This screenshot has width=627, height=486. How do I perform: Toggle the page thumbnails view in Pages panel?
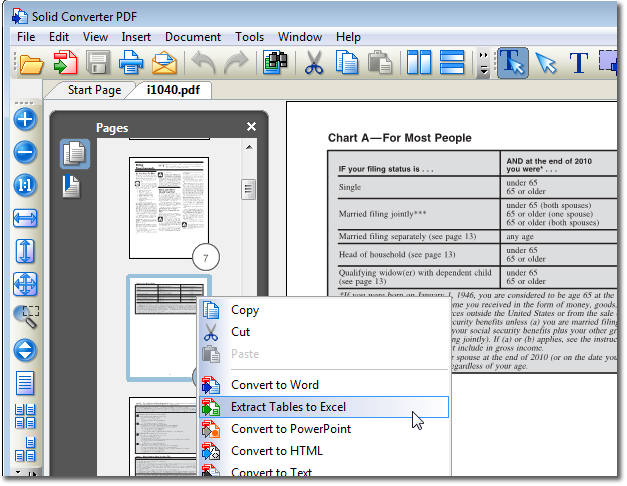click(x=75, y=154)
